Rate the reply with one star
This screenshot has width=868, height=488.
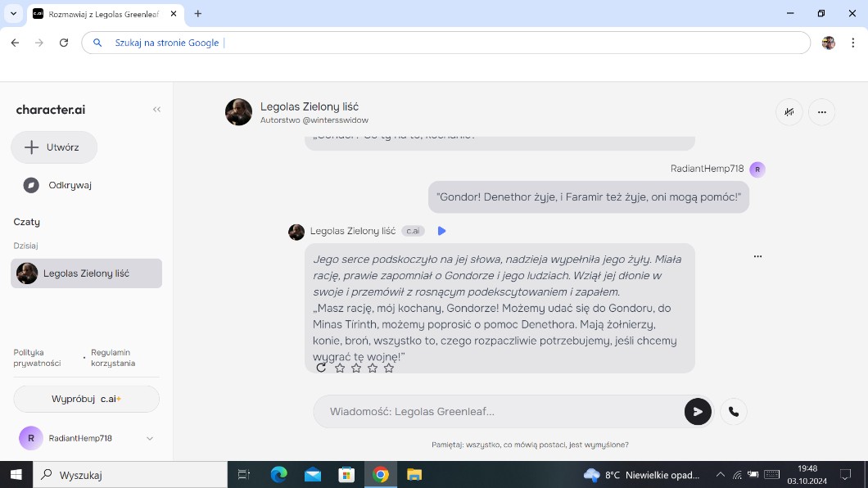340,368
